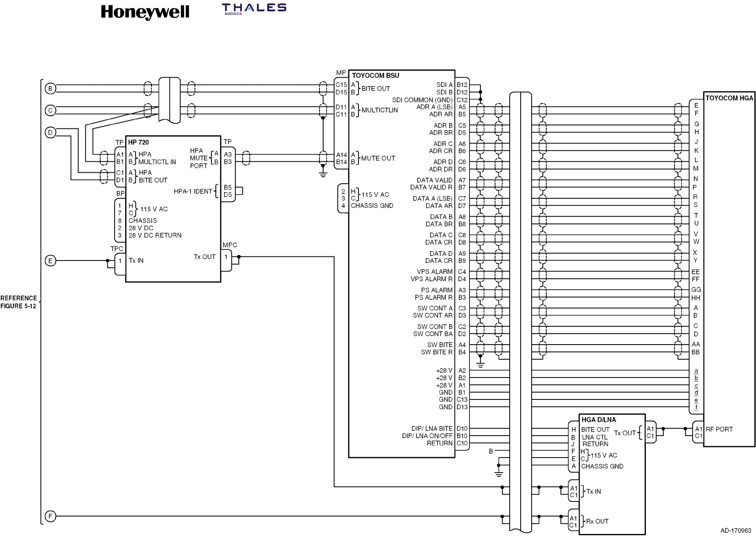Click pin D13 on the BSU
Viewport: 756px width, 536px height.
tap(462, 407)
